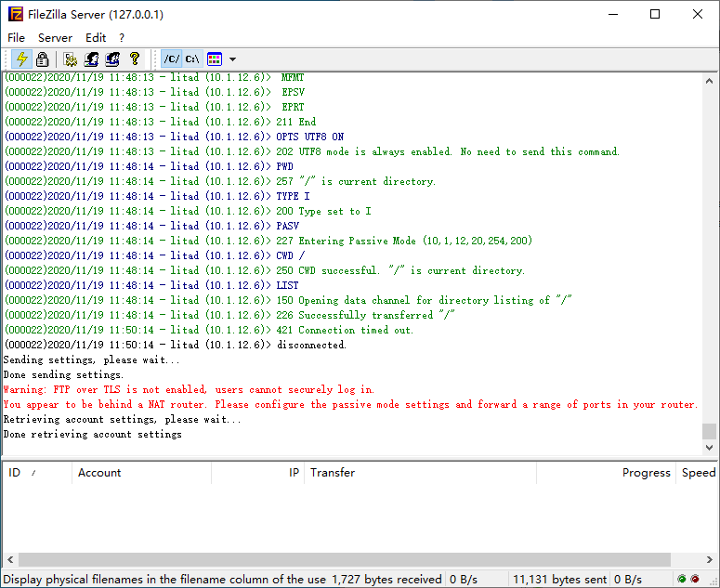Open the Server menu
Viewport: 720px width, 588px height.
(55, 38)
